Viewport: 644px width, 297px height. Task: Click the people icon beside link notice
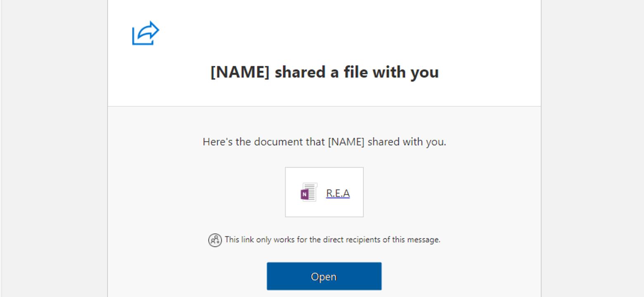pyautogui.click(x=215, y=240)
